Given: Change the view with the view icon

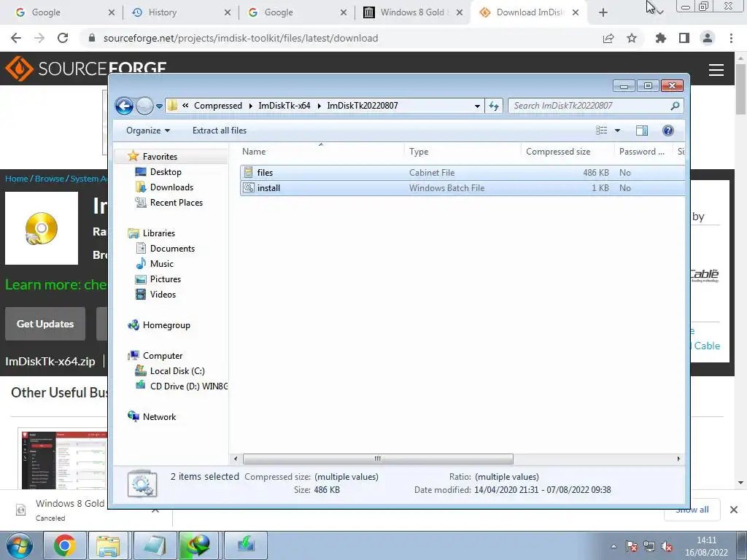Looking at the screenshot, I should 602,131.
